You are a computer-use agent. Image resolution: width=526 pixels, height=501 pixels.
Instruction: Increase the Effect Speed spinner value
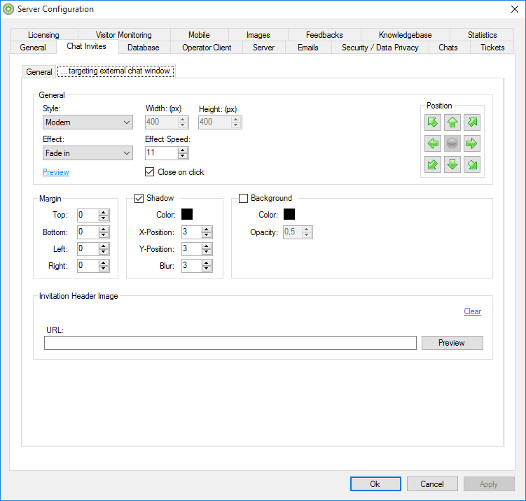tap(183, 150)
